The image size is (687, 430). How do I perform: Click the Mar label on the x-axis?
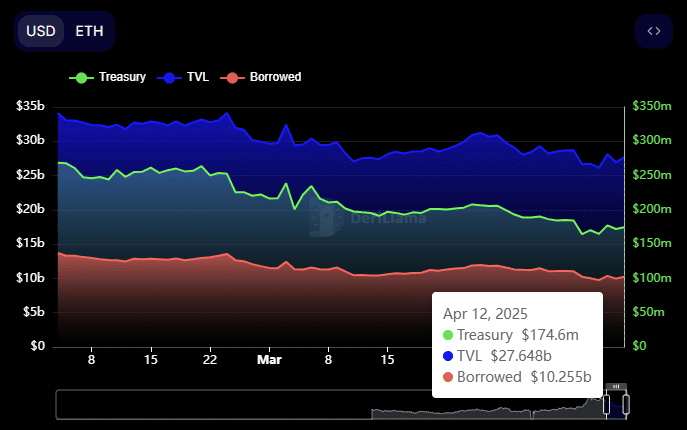[268, 359]
